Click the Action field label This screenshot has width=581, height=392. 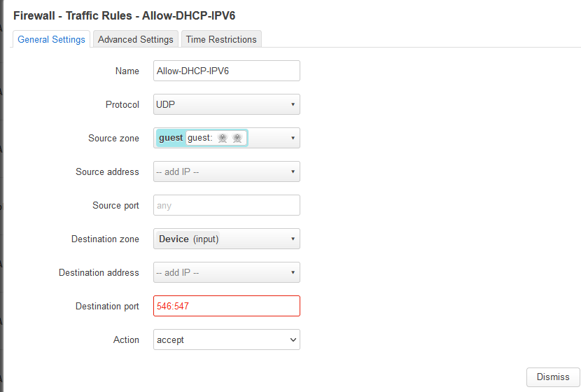[x=126, y=339]
